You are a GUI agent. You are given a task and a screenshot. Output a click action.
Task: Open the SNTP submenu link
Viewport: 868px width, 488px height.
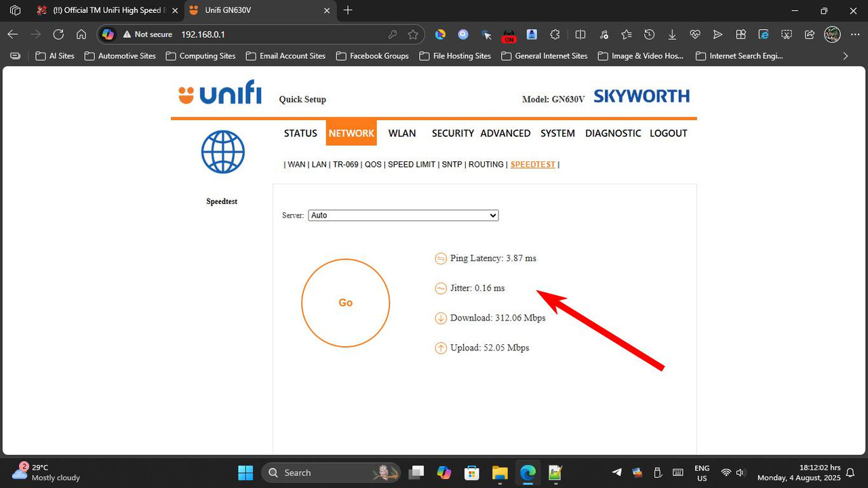(452, 165)
